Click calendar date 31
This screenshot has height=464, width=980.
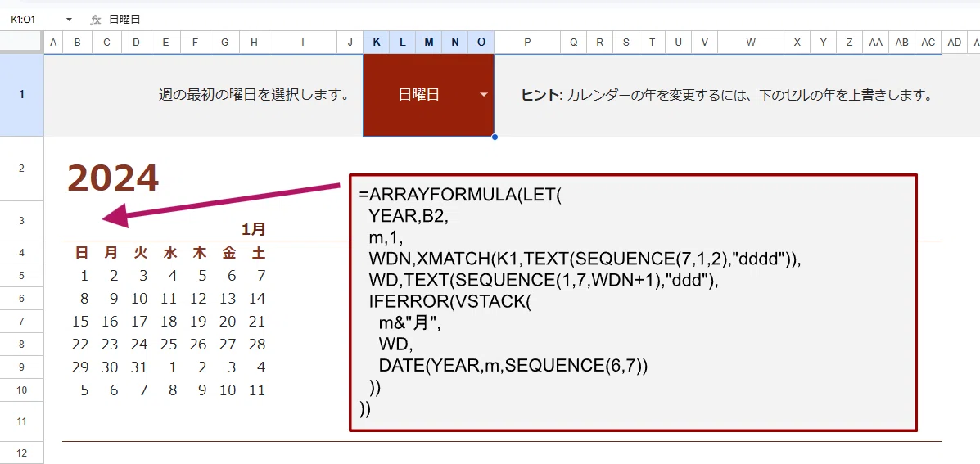coord(139,367)
